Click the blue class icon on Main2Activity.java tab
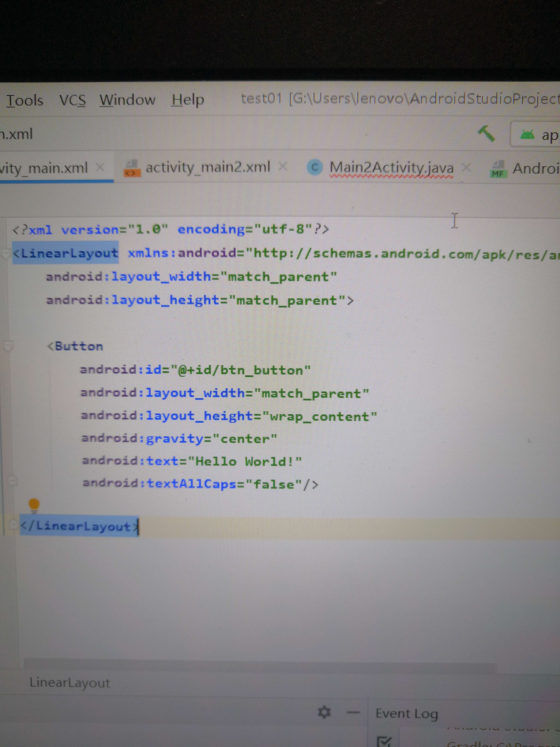Viewport: 560px width, 747px height. pos(315,167)
